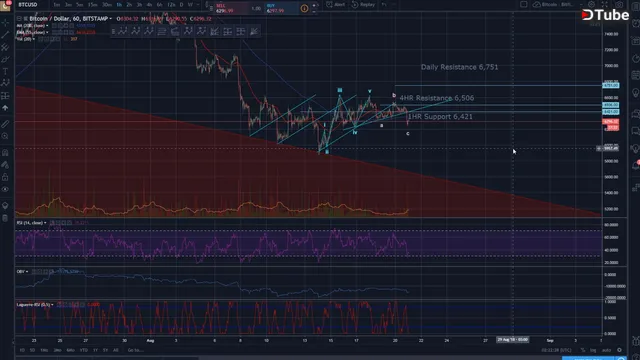Open the pitchfork drawing tools

5,48
